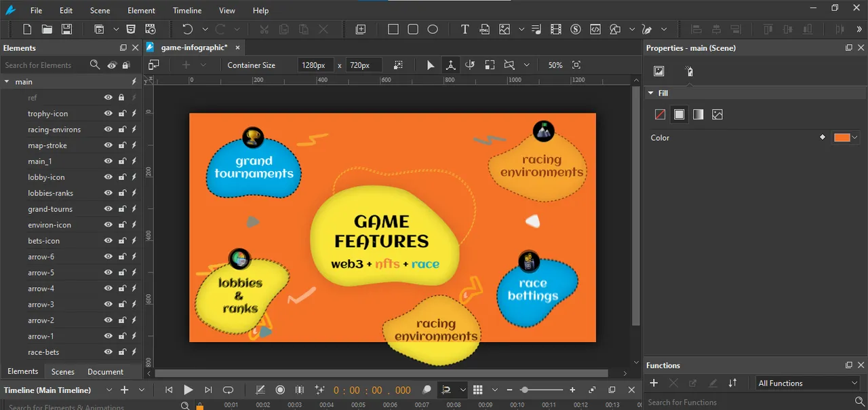Click the Fit to Window zoom icon

coord(576,65)
